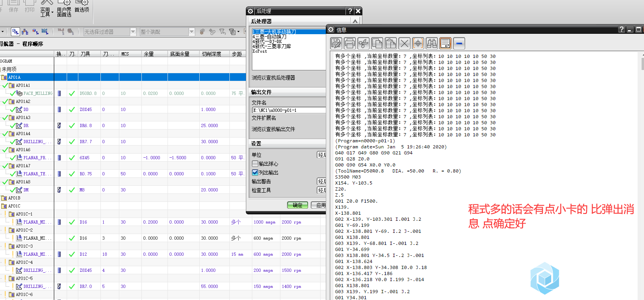The image size is (644, 300).
Task: Toggle the word wrap icon in the 信息 toolbar
Action: click(x=446, y=43)
